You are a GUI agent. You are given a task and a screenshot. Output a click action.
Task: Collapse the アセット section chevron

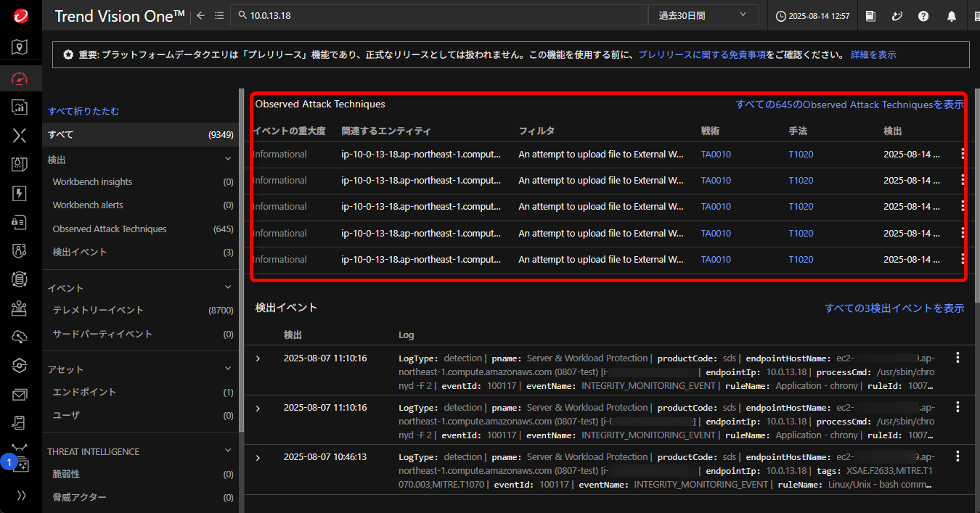[x=228, y=369]
